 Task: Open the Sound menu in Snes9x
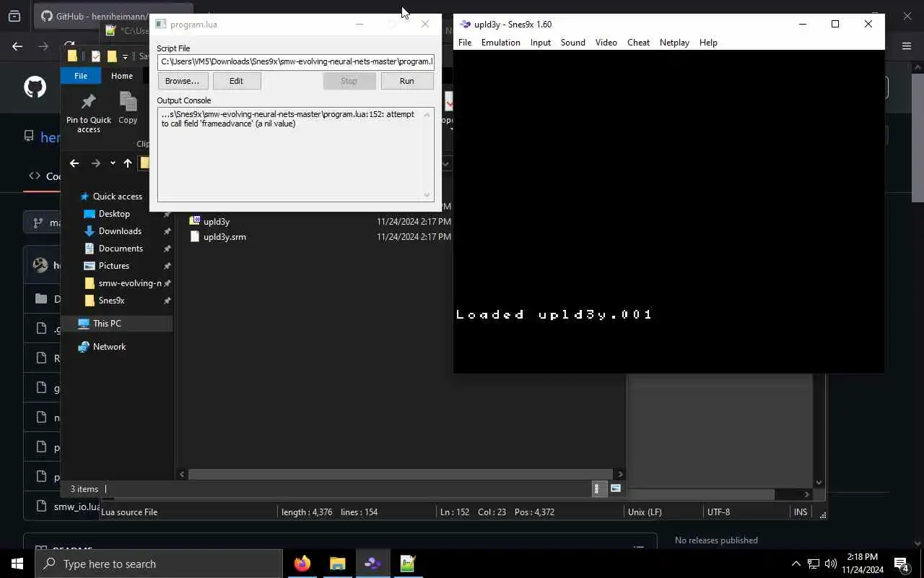(x=573, y=43)
